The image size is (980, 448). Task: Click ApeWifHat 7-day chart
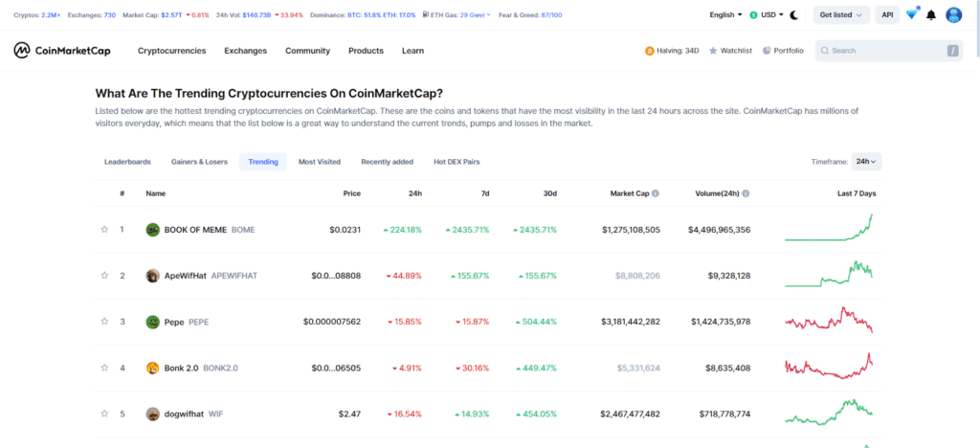click(830, 275)
